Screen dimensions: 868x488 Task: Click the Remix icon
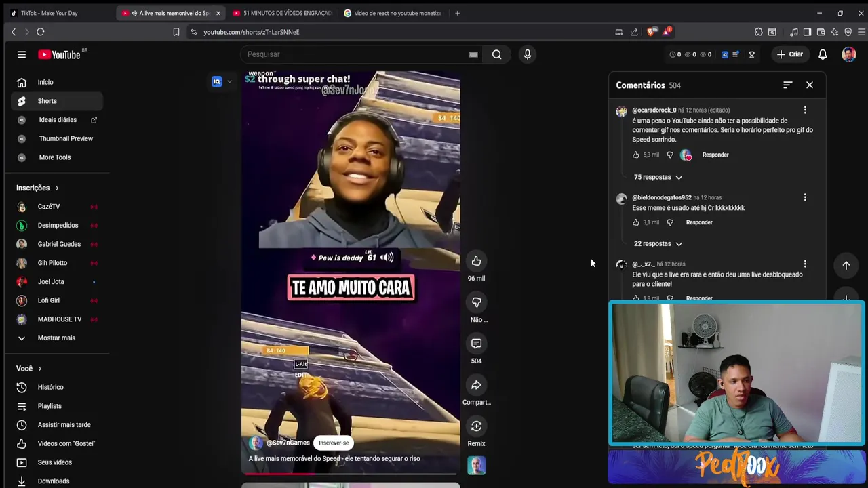click(476, 426)
